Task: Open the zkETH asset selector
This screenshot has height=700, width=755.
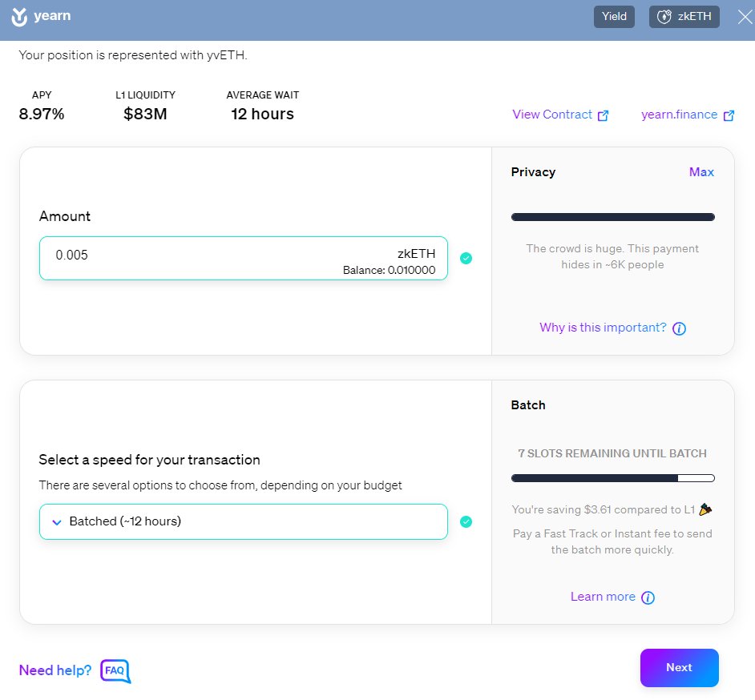Action: (x=684, y=16)
